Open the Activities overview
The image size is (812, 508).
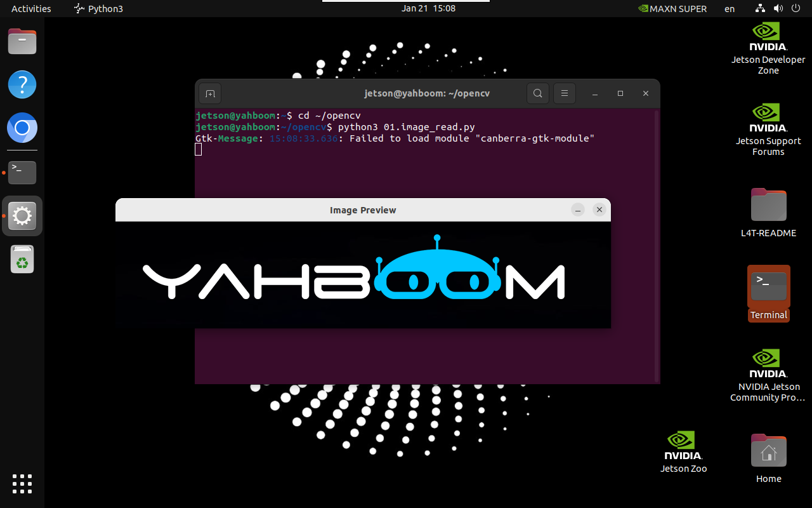tap(31, 8)
